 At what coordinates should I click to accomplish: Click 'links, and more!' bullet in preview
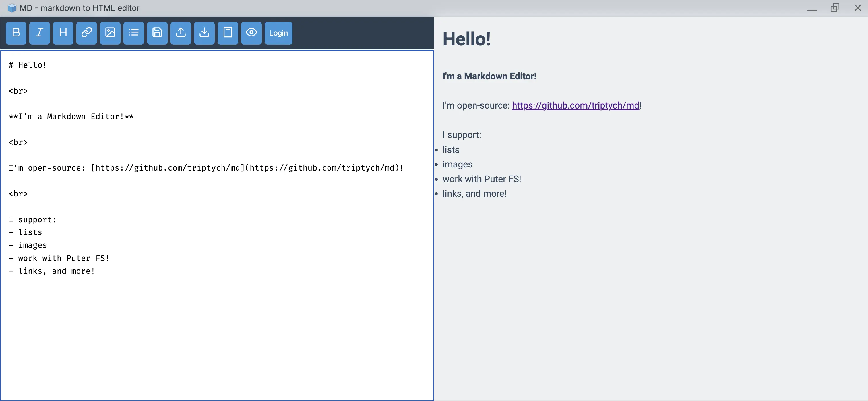click(474, 194)
